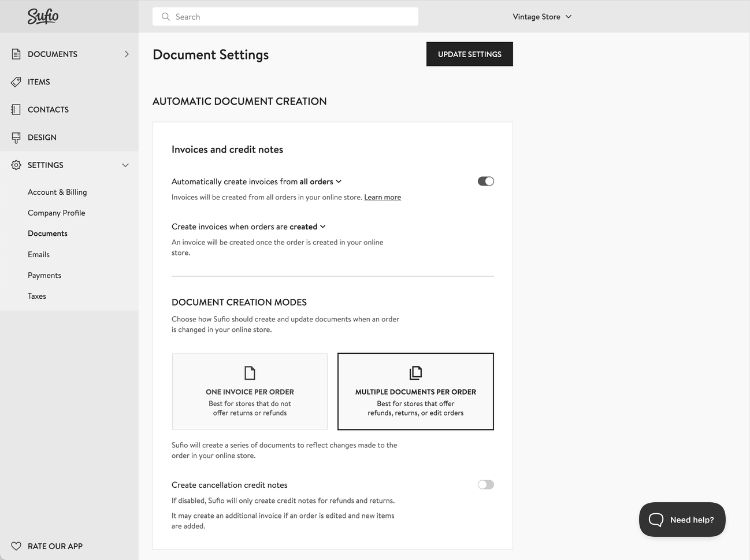This screenshot has width=750, height=560.
Task: Open Account & Billing settings
Action: (x=57, y=192)
